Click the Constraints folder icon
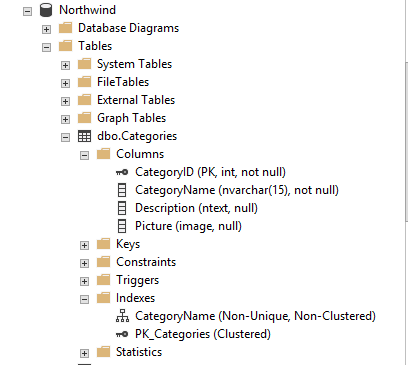This screenshot has height=365, width=408. point(103,262)
